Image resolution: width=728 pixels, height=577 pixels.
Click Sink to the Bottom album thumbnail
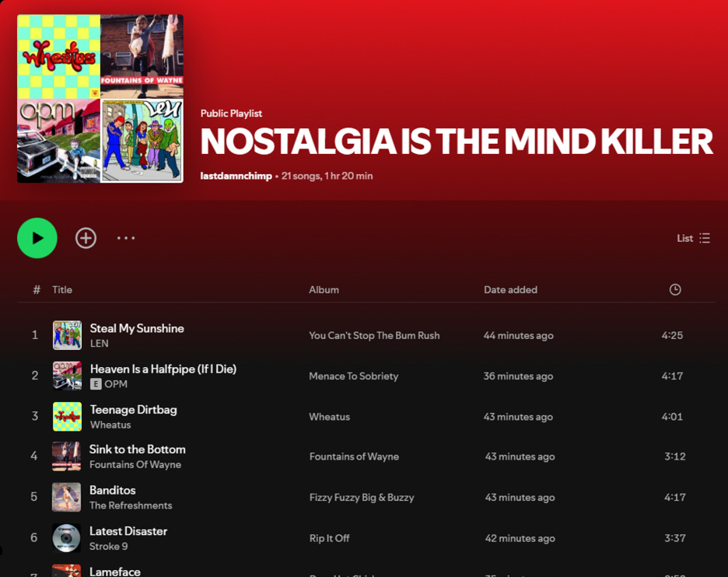(x=66, y=456)
